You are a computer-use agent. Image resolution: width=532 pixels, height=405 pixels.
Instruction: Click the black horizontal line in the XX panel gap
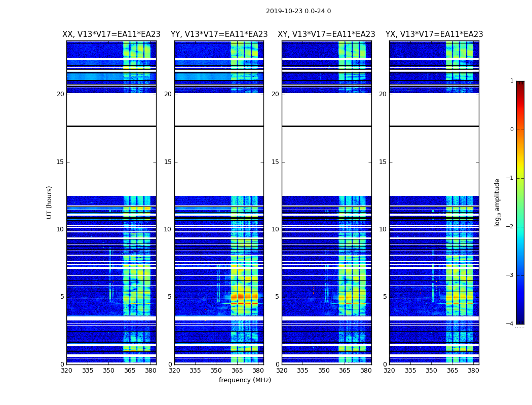click(x=111, y=126)
